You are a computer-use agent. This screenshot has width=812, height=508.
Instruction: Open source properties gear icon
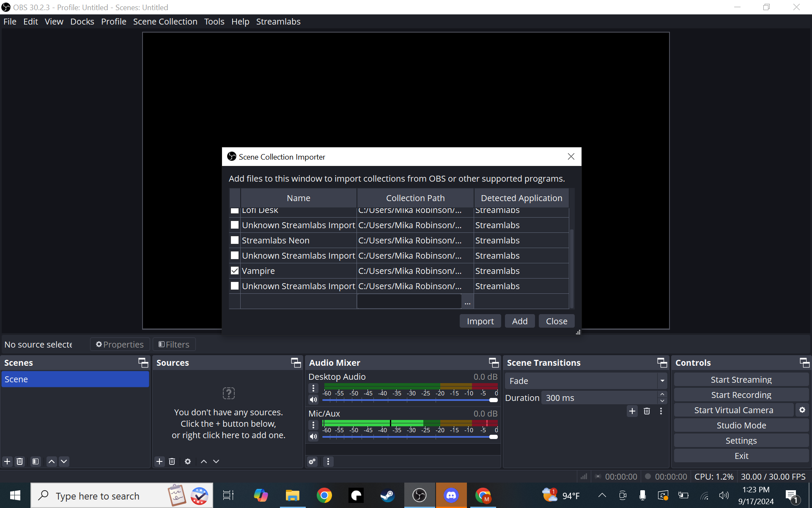click(x=187, y=461)
